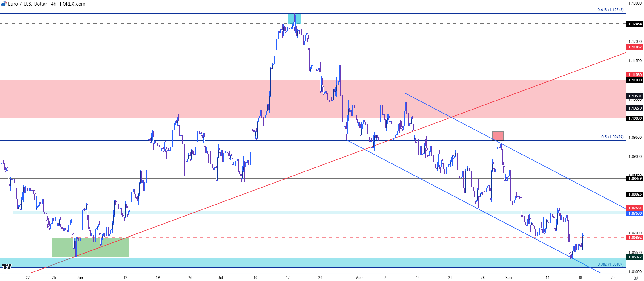Click the 0.5 (1.09429) Fibonacci label

612,137
